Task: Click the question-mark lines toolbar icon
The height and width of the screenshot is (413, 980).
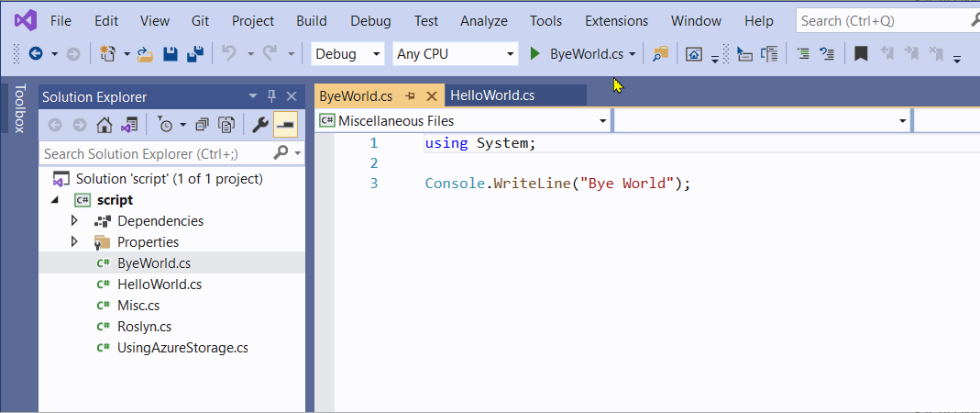Action: [x=827, y=54]
